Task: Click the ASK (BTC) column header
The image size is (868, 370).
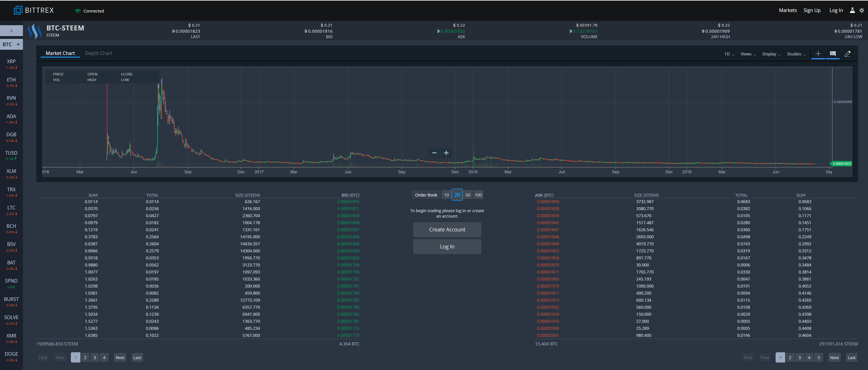Action: pos(544,195)
